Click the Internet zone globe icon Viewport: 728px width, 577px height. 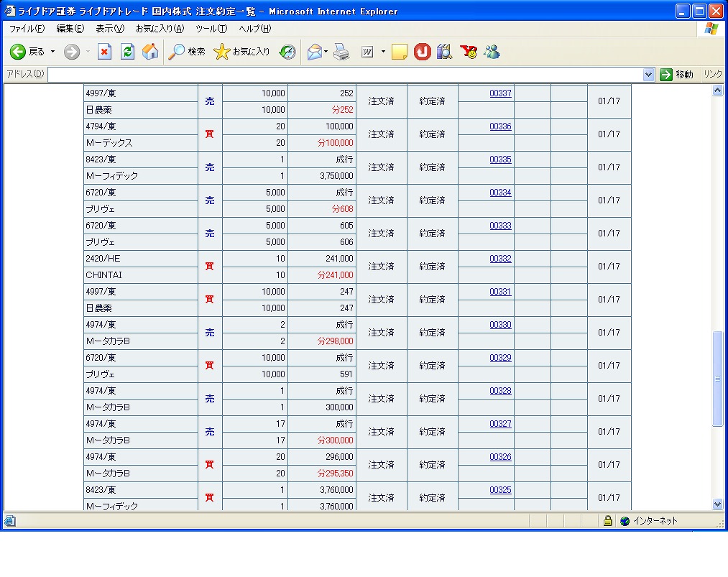pos(625,521)
